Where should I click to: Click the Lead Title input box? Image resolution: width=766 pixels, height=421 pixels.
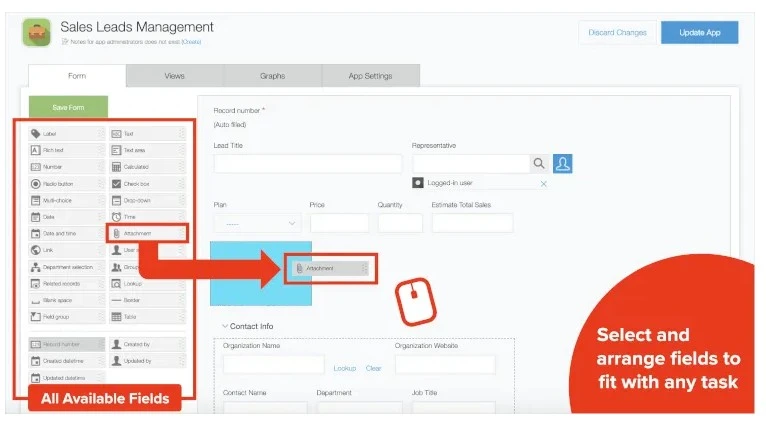(308, 164)
